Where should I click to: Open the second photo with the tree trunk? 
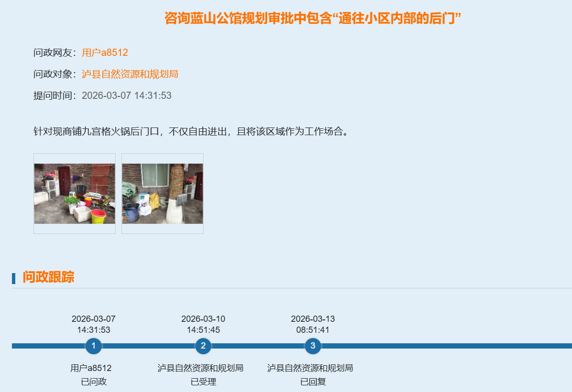pyautogui.click(x=162, y=193)
